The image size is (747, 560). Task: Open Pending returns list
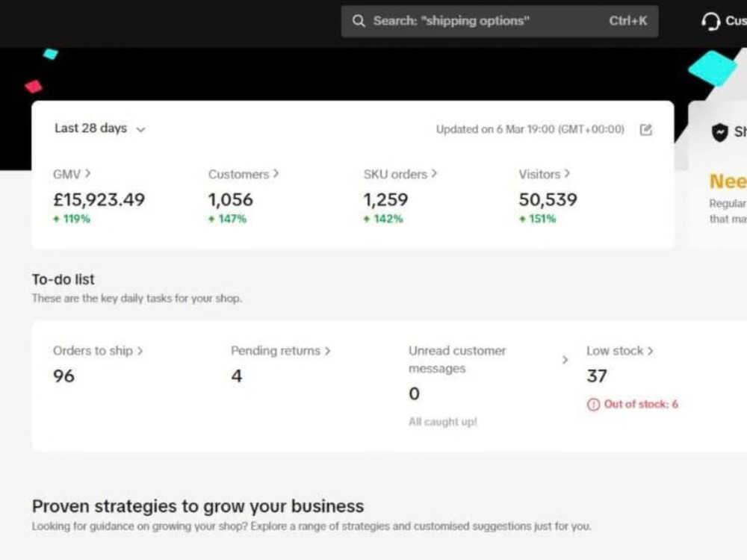281,351
